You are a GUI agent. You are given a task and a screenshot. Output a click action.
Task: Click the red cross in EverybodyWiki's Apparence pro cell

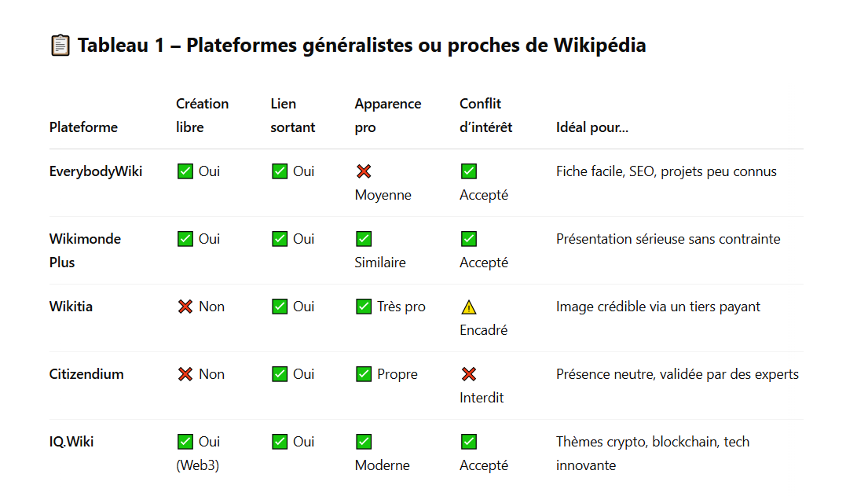364,171
